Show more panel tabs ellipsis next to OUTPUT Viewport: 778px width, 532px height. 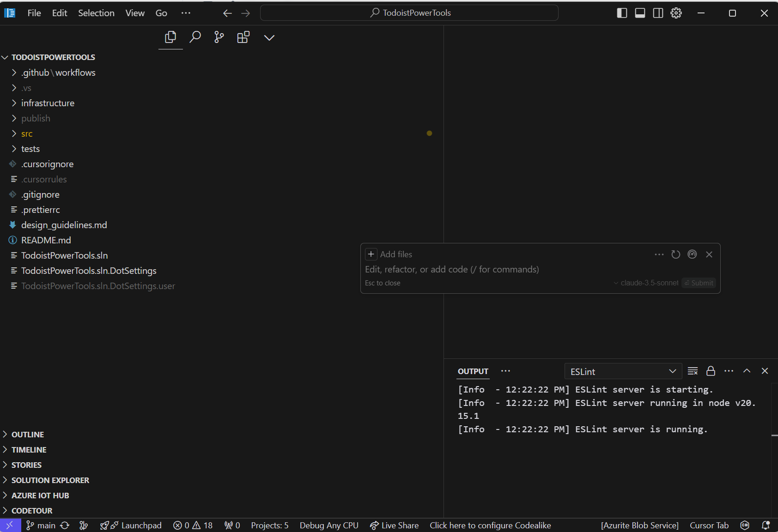pyautogui.click(x=506, y=371)
